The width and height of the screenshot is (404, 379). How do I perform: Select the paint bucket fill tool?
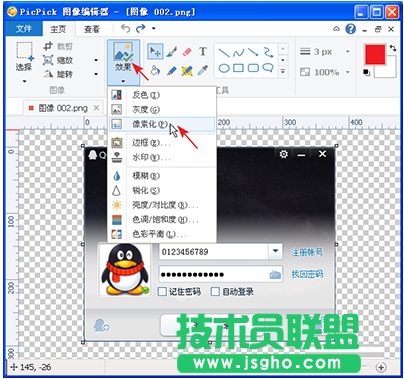pos(155,70)
